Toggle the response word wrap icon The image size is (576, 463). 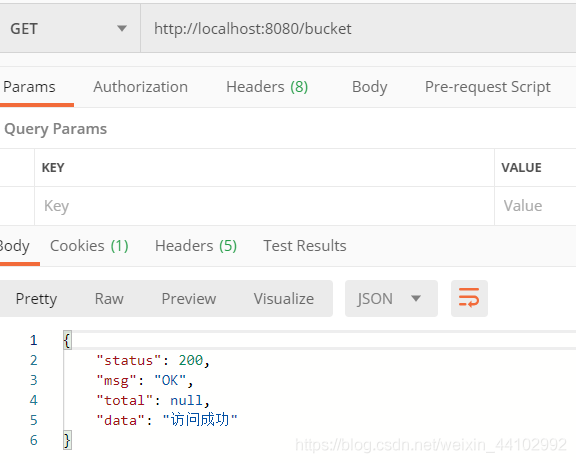tap(469, 298)
